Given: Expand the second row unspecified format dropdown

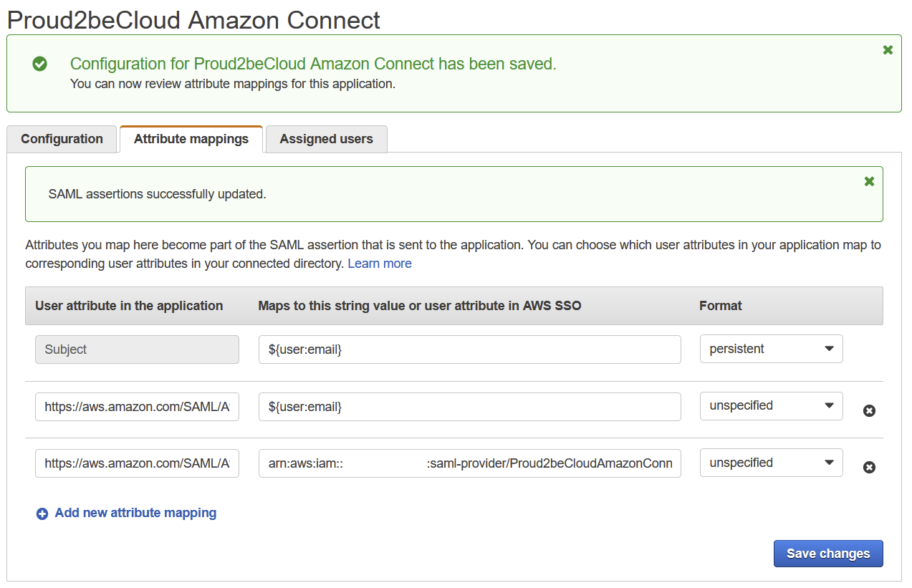Looking at the screenshot, I should [x=771, y=405].
